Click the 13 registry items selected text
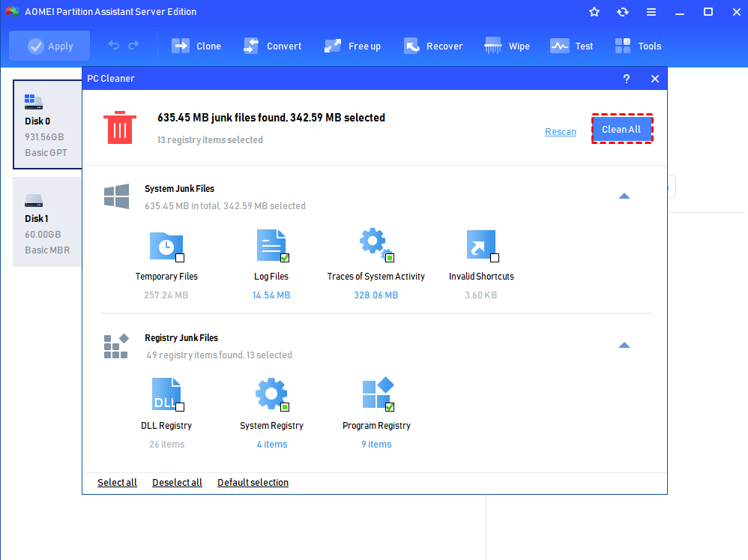Image resolution: width=748 pixels, height=560 pixels. (x=210, y=139)
